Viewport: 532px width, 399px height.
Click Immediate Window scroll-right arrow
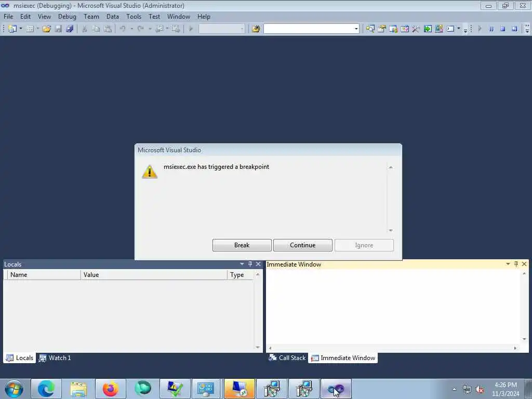click(515, 348)
